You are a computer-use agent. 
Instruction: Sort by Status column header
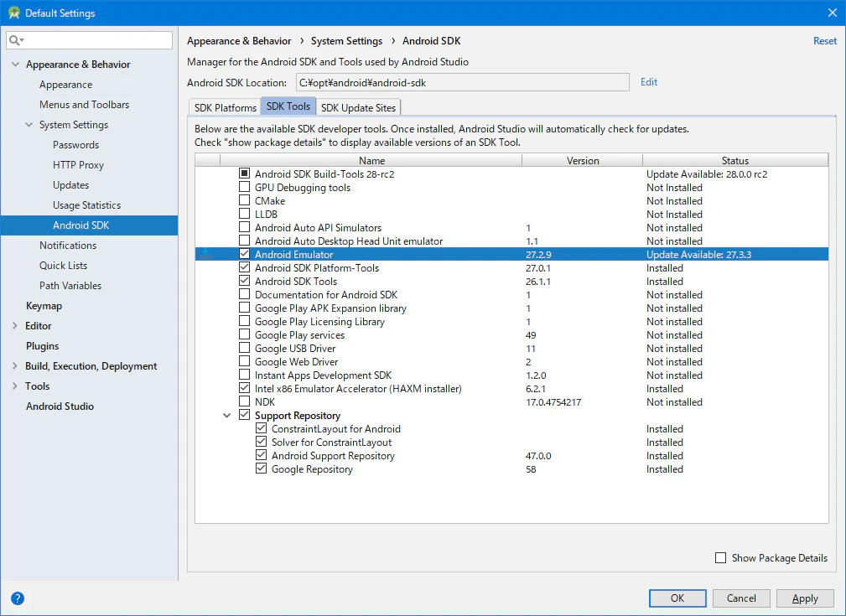coord(735,160)
